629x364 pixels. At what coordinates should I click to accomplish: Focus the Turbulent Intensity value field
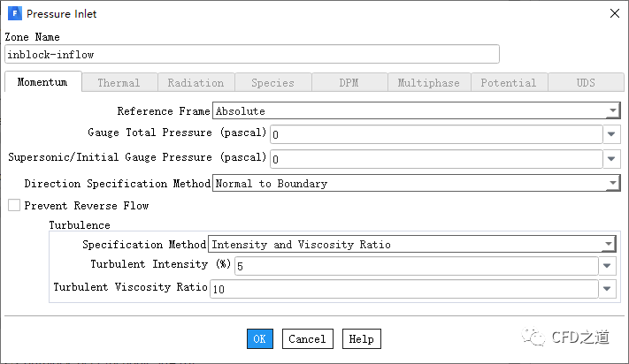pyautogui.click(x=414, y=266)
